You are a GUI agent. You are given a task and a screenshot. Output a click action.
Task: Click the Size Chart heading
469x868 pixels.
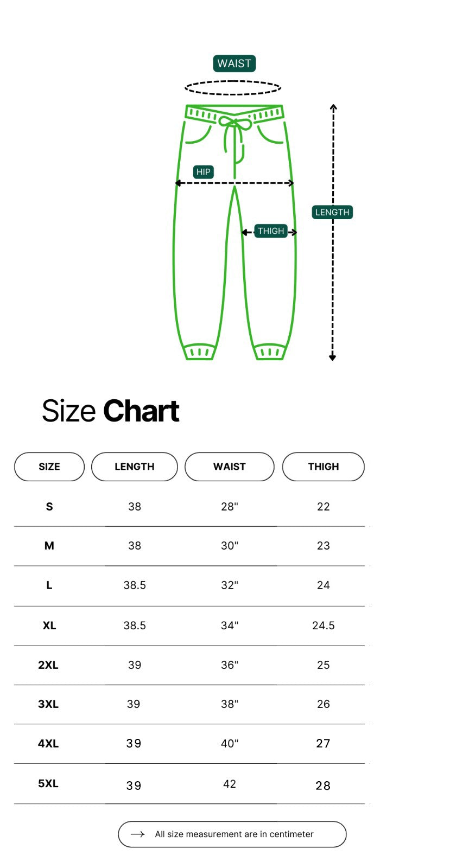tap(111, 411)
